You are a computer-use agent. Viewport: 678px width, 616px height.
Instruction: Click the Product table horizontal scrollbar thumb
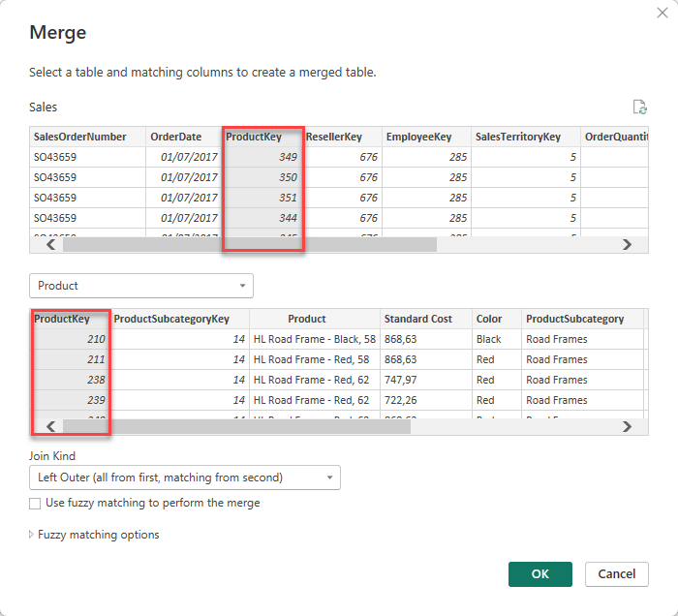point(236,426)
